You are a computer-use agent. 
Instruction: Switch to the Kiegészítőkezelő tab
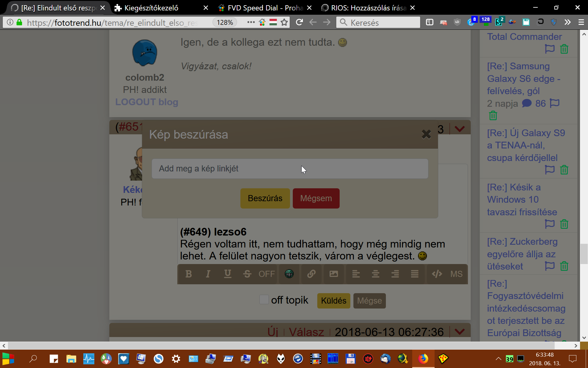coord(151,8)
